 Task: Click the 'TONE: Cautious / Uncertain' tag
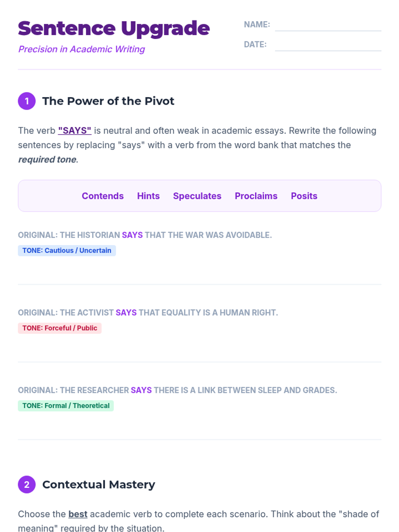coord(67,250)
